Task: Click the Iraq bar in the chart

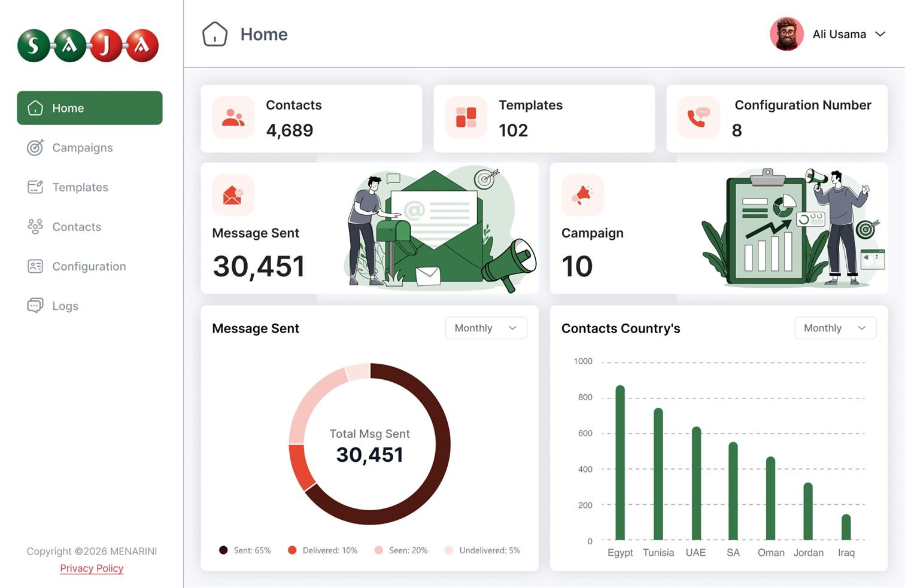Action: click(x=846, y=528)
